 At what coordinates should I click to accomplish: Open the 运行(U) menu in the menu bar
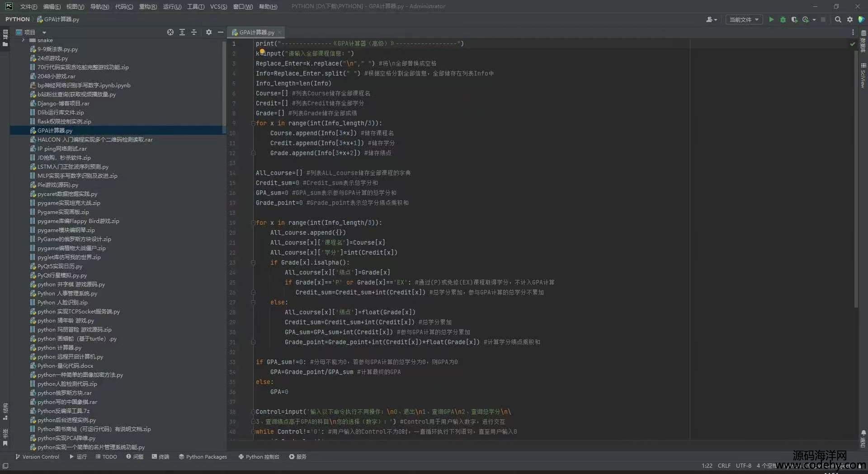tap(172, 6)
